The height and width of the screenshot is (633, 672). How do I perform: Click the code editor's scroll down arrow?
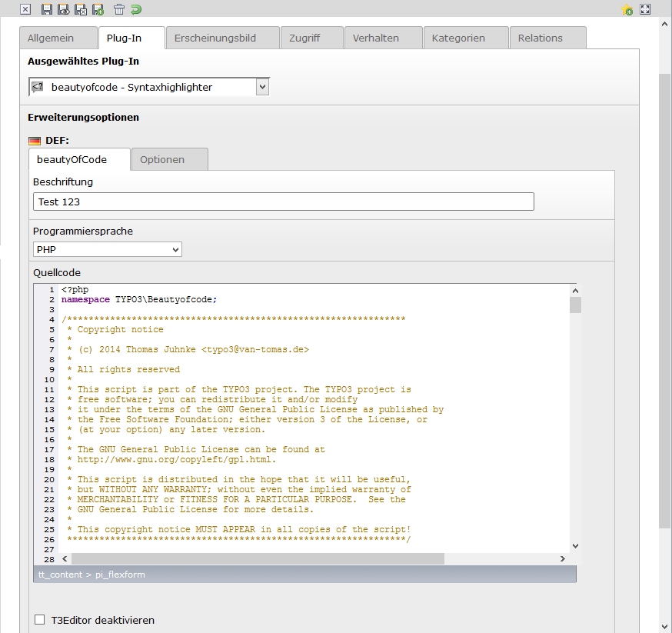(x=576, y=546)
